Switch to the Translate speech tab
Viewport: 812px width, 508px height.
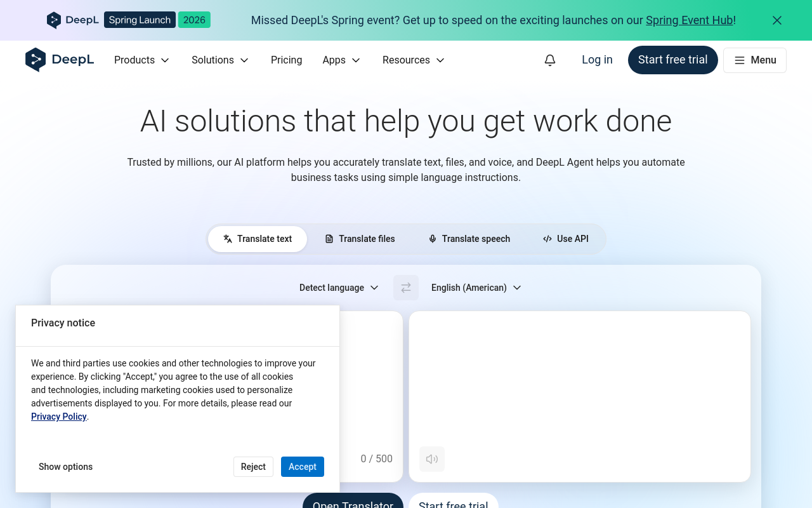(469, 239)
